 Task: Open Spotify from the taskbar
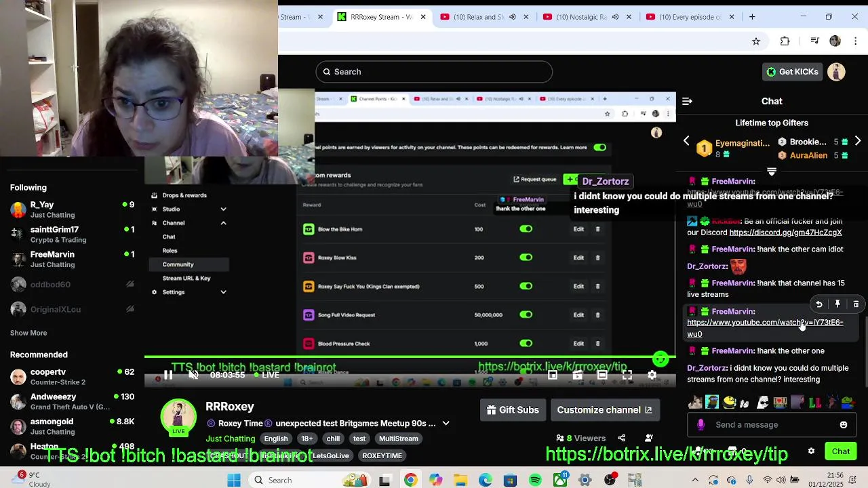point(535,480)
